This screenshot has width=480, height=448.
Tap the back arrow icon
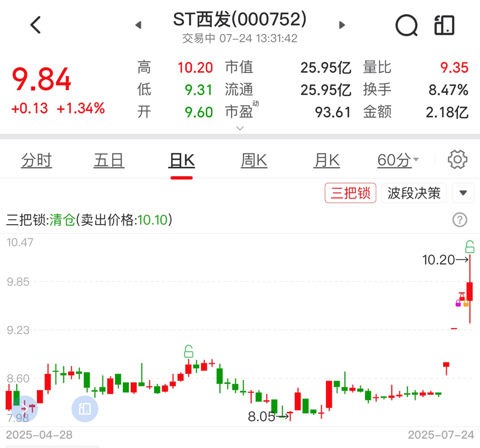pos(36,25)
